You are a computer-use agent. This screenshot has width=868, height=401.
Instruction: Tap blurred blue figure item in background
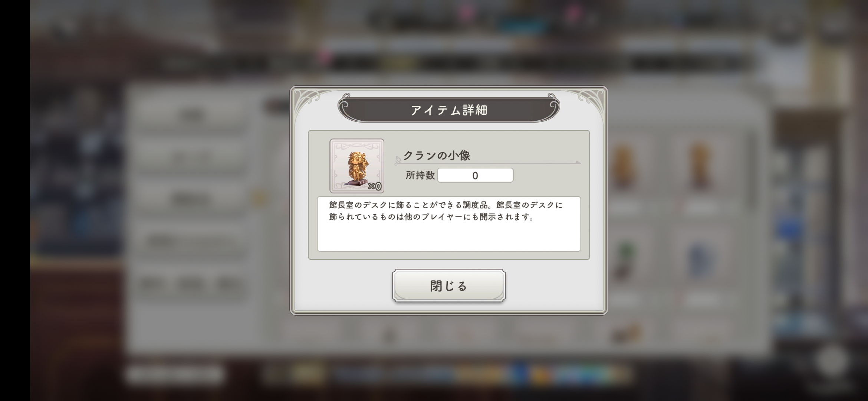tap(700, 260)
